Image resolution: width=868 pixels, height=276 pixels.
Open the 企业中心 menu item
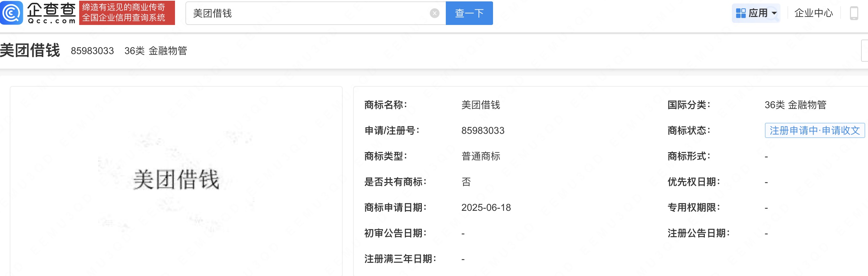(x=813, y=13)
